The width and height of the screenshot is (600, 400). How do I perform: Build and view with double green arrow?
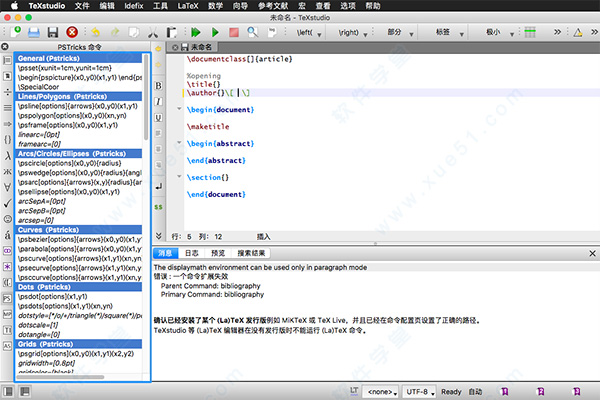point(196,32)
